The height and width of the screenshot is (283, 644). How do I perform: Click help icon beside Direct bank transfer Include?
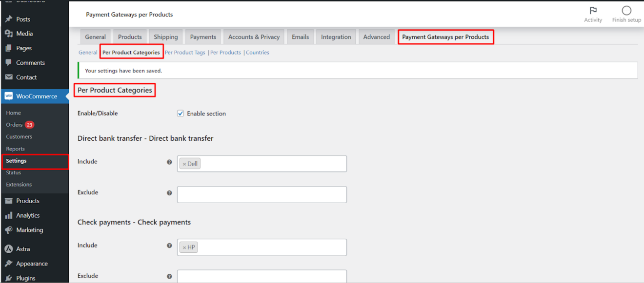(169, 162)
